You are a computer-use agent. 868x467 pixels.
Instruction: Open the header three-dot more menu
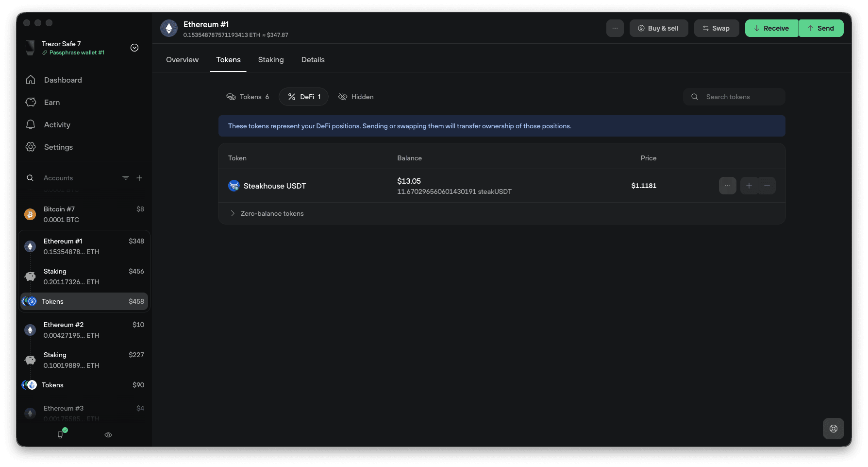click(x=615, y=28)
